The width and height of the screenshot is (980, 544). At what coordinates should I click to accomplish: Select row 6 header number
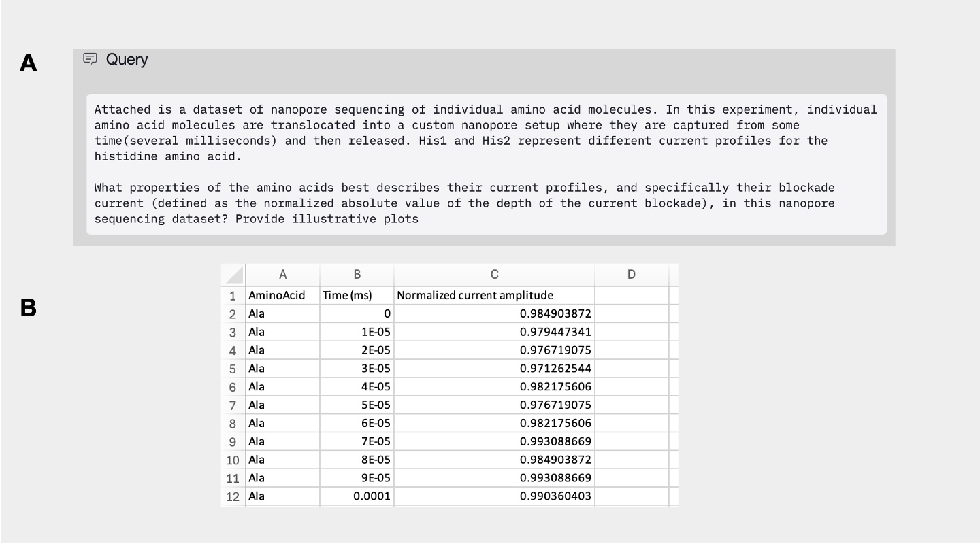click(233, 387)
